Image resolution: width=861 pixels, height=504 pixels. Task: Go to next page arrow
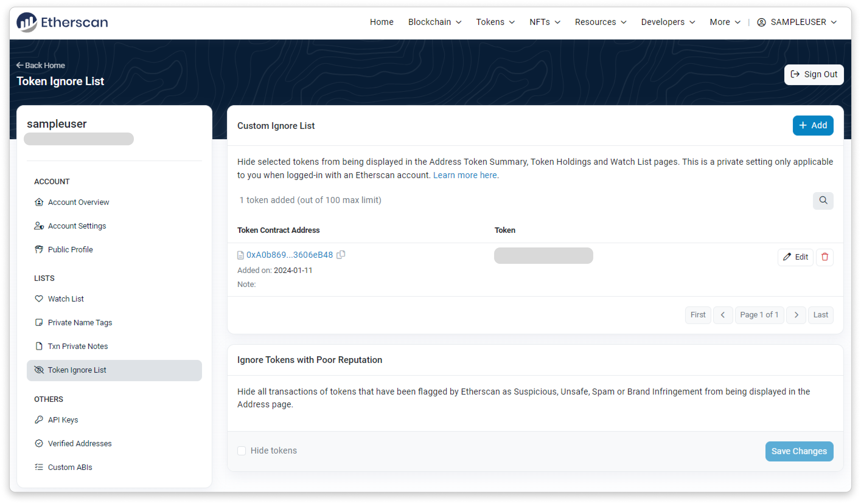796,315
